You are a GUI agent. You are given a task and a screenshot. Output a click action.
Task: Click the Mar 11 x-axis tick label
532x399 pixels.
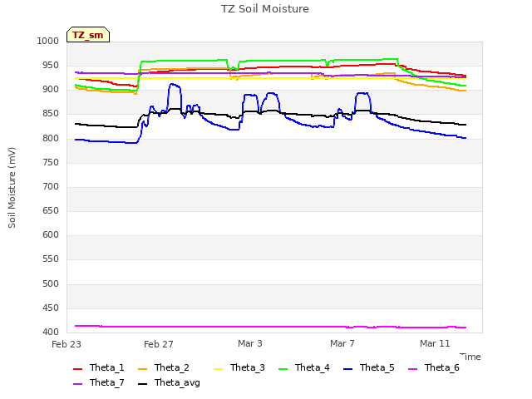pyautogui.click(x=435, y=343)
